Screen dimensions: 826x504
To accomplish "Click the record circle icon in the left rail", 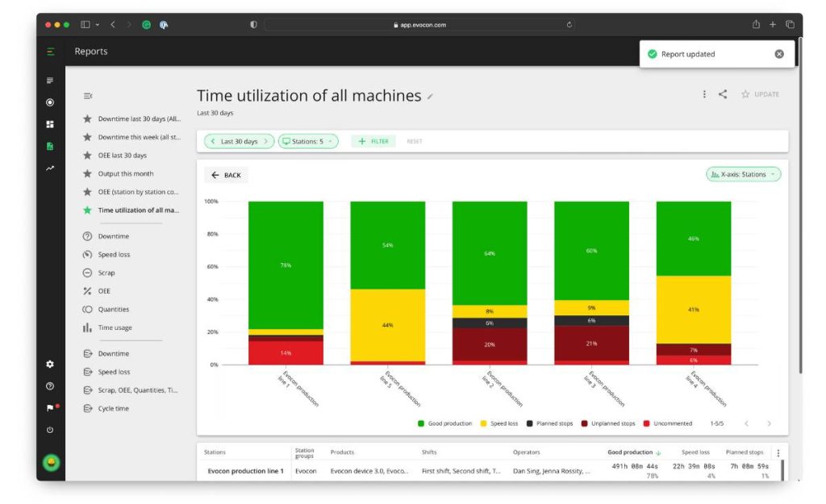I will point(50,102).
